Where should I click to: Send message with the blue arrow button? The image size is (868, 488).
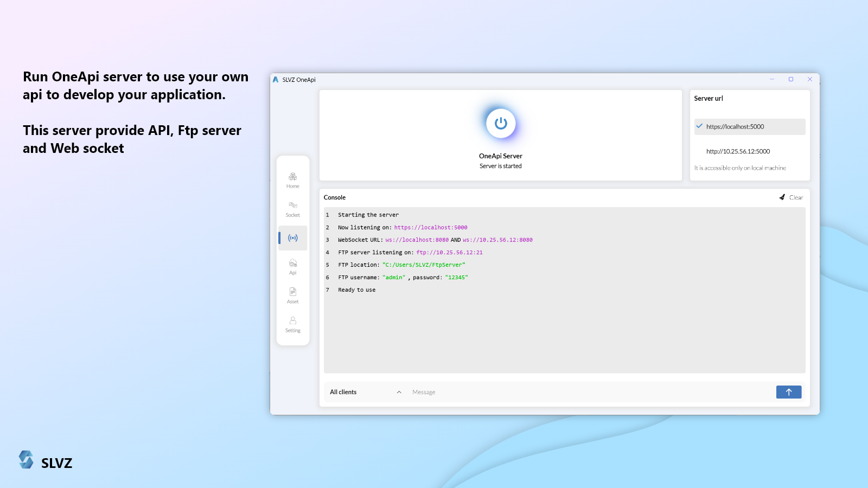click(788, 392)
